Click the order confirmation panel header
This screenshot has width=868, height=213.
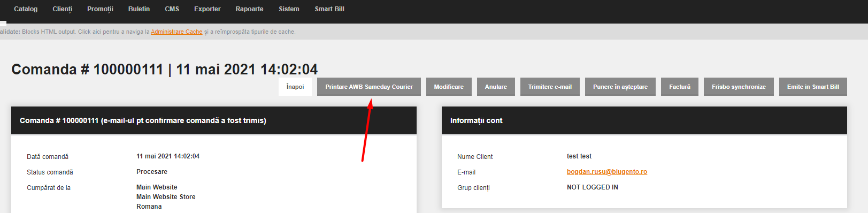tap(214, 120)
